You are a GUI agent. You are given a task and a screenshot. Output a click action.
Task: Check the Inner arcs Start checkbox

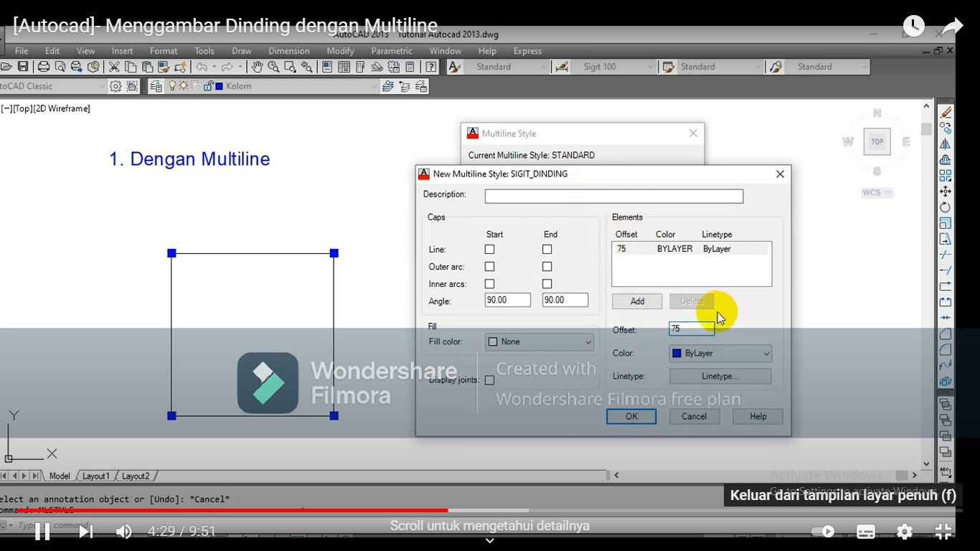pos(489,284)
